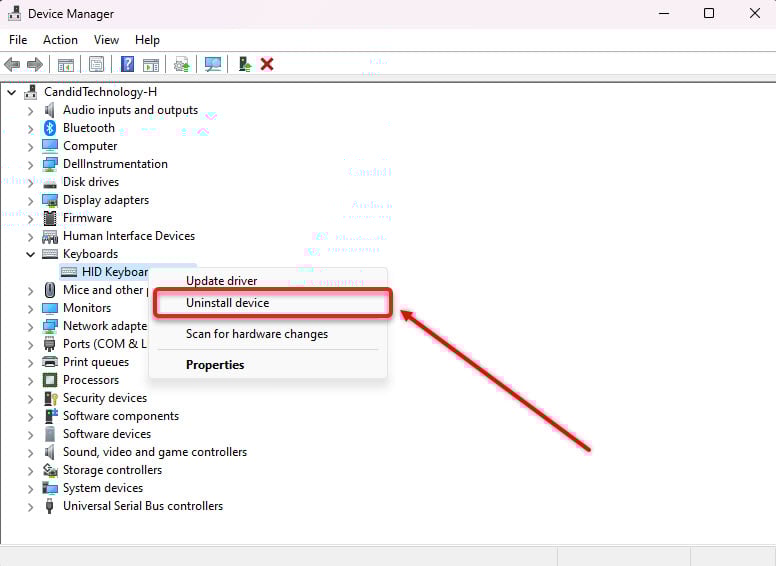Click the Forward arrow toolbar icon

[35, 64]
